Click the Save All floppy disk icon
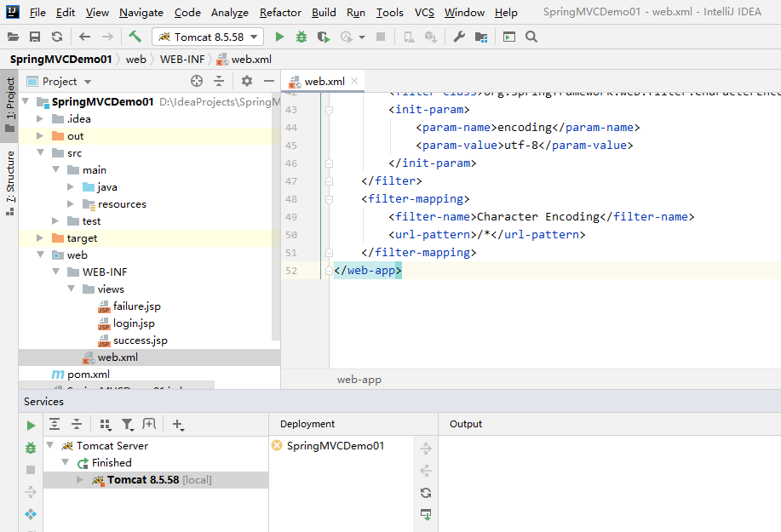Screen dimensions: 781x532 pyautogui.click(x=35, y=37)
